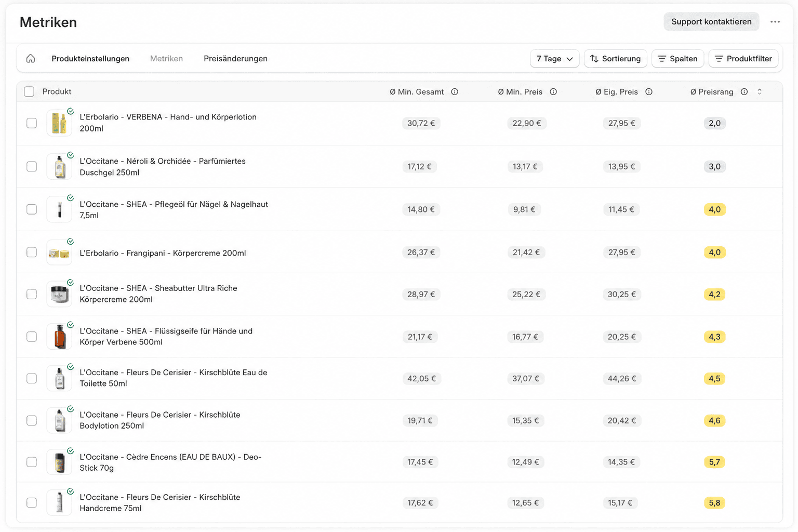
Task: Switch to the Metriken tab
Action: (166, 59)
